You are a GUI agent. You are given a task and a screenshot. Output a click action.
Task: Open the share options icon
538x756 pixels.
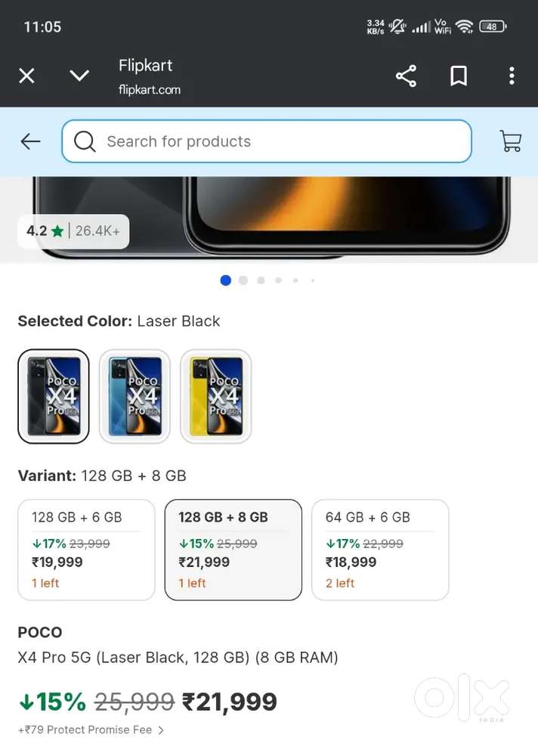point(406,76)
